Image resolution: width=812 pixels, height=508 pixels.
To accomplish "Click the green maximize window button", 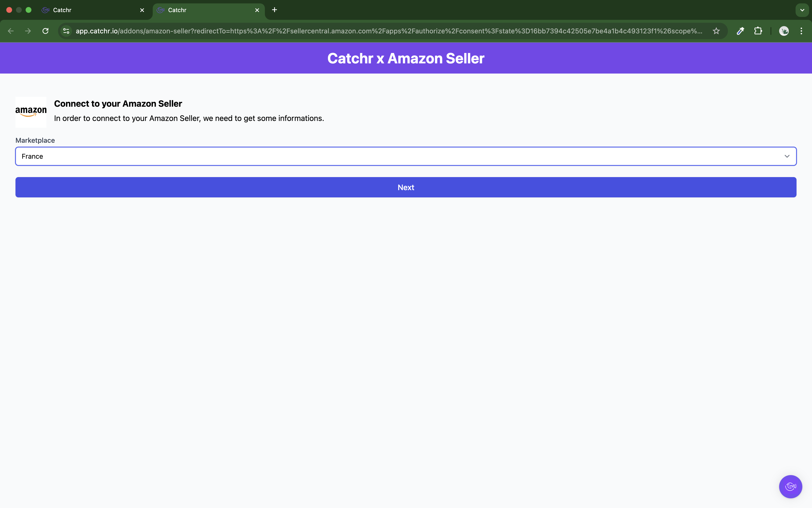I will [x=29, y=10].
